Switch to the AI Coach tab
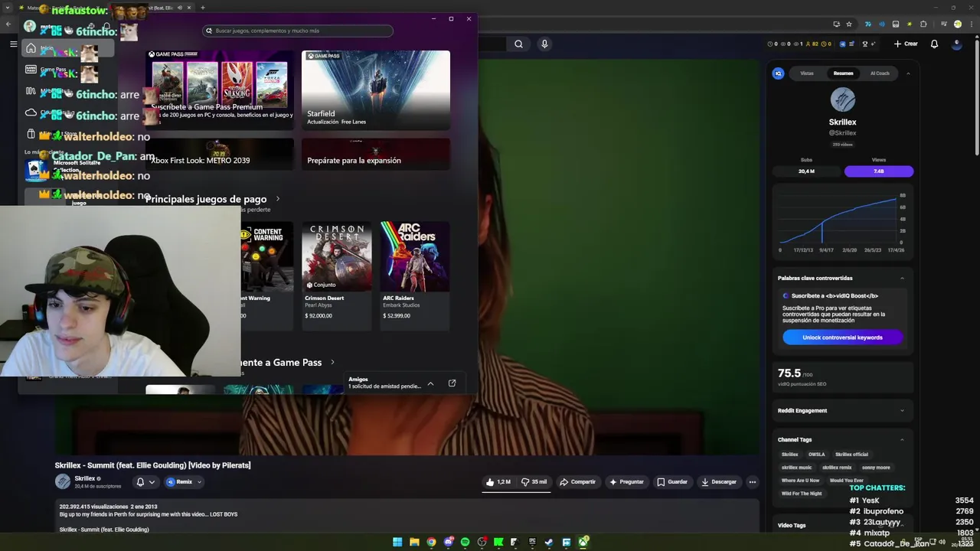 pyautogui.click(x=880, y=73)
